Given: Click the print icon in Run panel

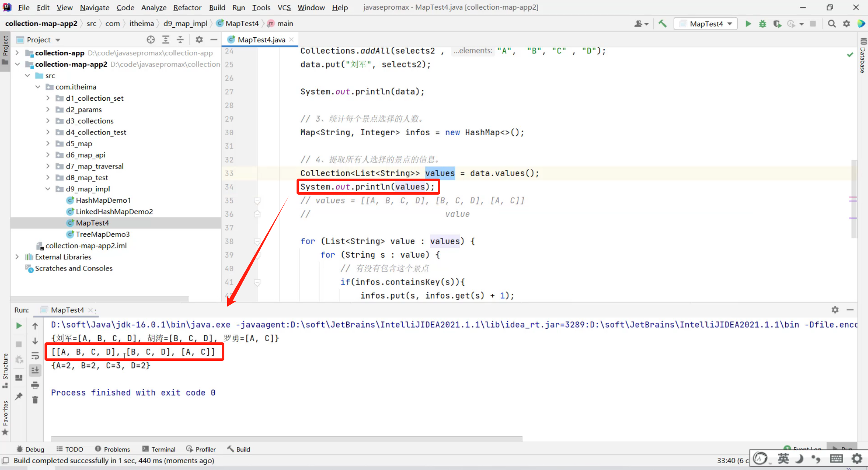Looking at the screenshot, I should (x=35, y=385).
